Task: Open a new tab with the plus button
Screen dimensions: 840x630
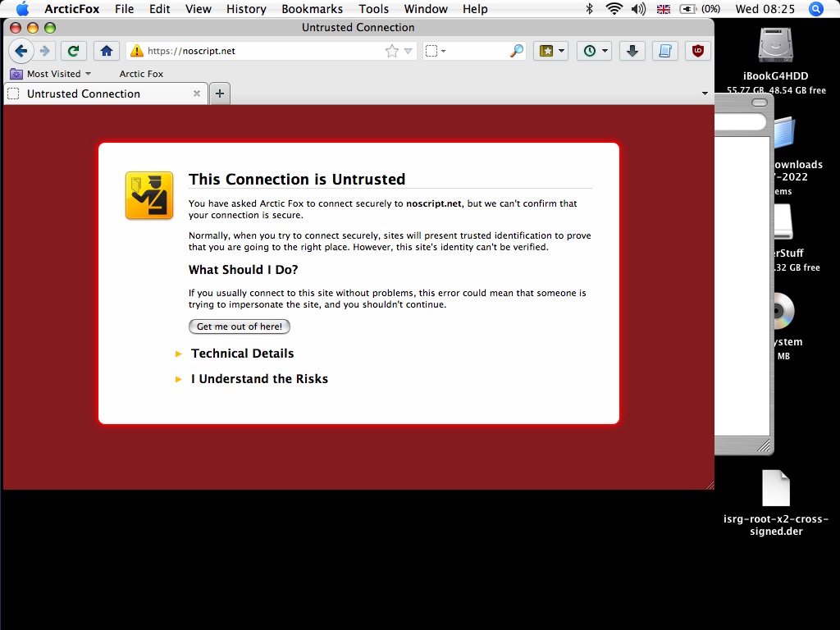Action: (x=220, y=94)
